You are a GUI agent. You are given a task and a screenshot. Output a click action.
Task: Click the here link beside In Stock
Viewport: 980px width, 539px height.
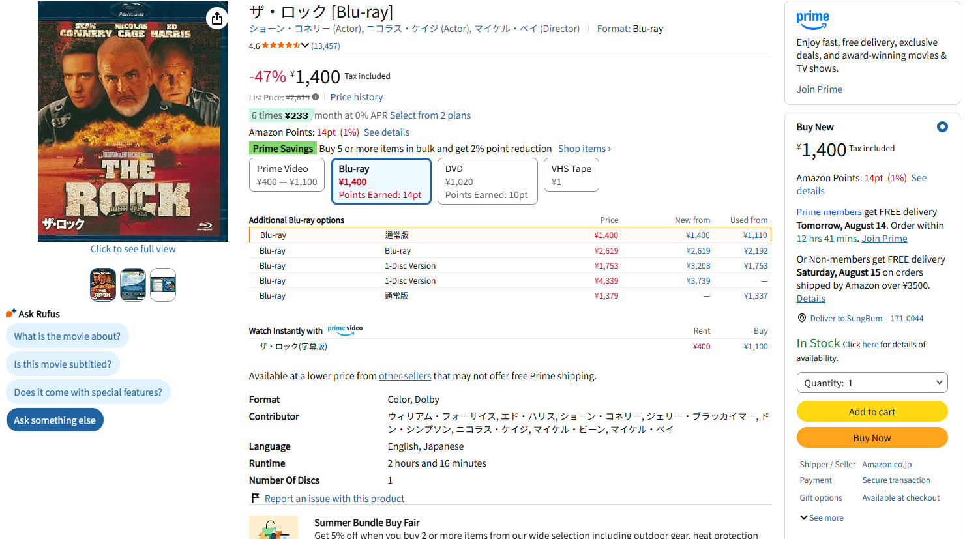coord(870,344)
